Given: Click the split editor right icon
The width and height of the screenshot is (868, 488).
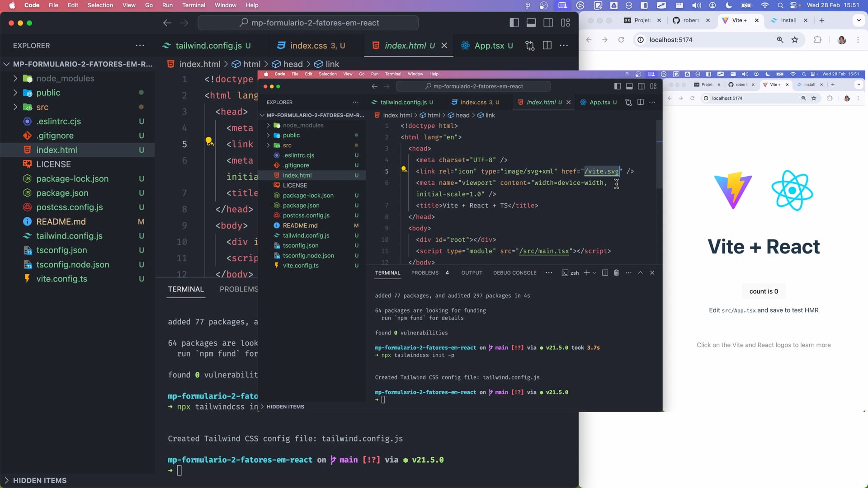Looking at the screenshot, I should pyautogui.click(x=547, y=45).
